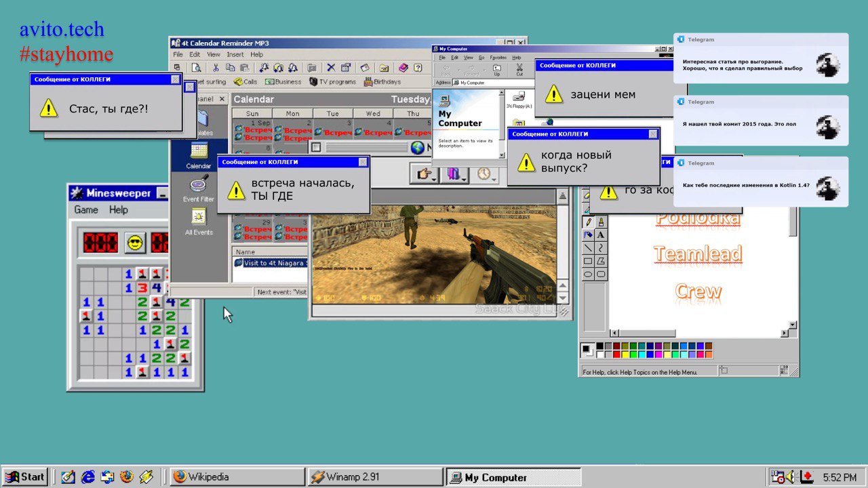Select the Brush tool in Paint

[601, 222]
